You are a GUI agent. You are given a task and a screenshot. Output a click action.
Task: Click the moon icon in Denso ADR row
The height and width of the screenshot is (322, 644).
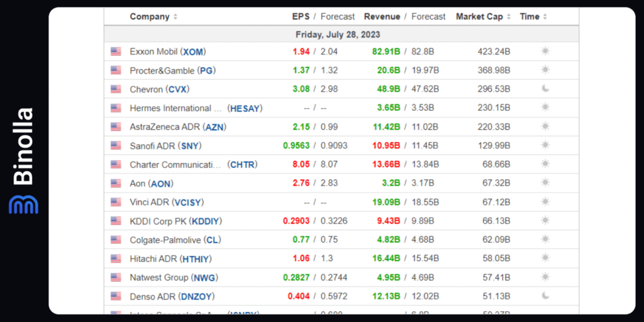click(545, 296)
